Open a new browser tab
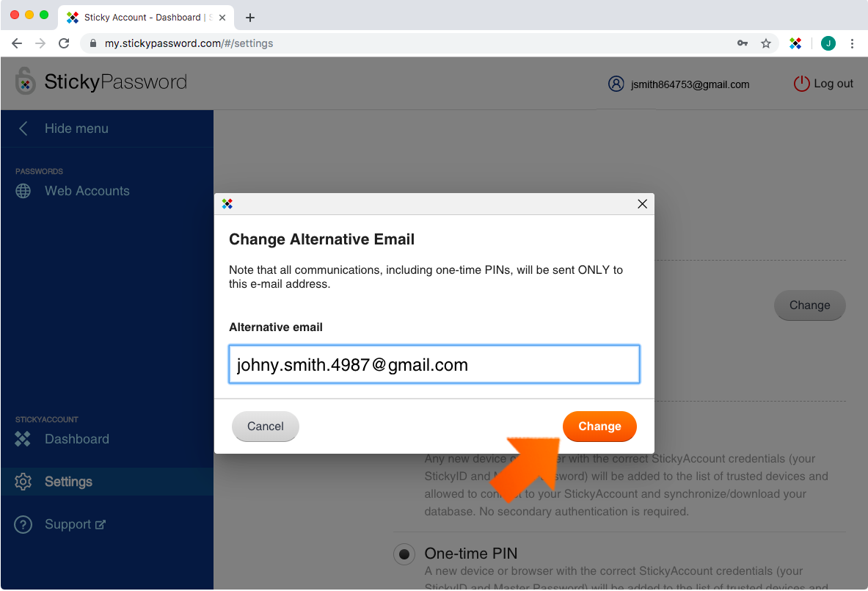 coord(250,18)
